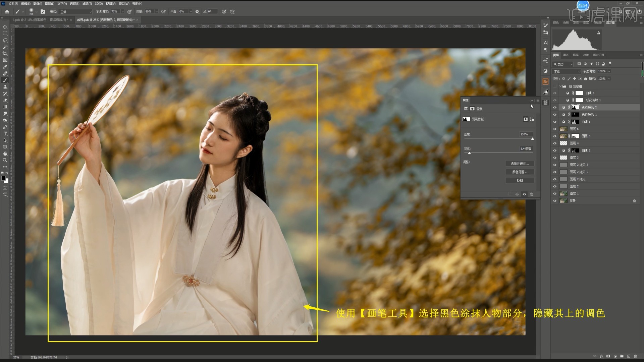Hide the 背景 layer
Screen dimensions: 644x362
point(554,201)
